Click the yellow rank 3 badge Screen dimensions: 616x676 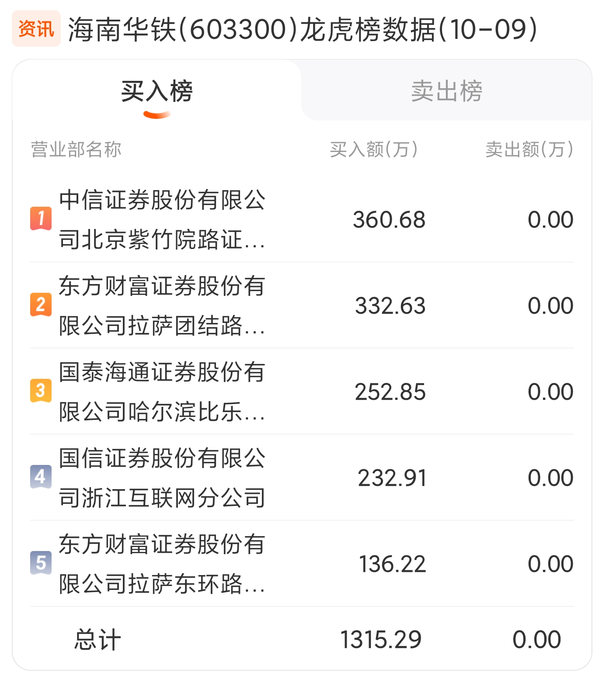[x=41, y=391]
